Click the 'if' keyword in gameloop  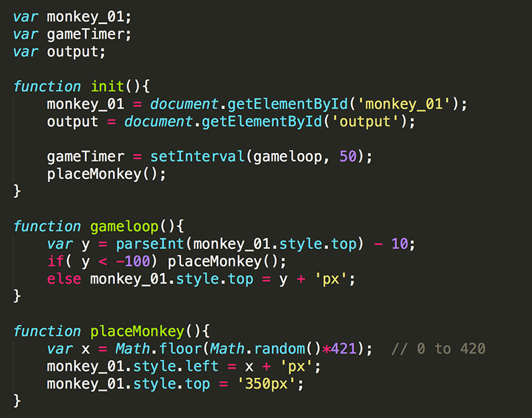(55, 261)
